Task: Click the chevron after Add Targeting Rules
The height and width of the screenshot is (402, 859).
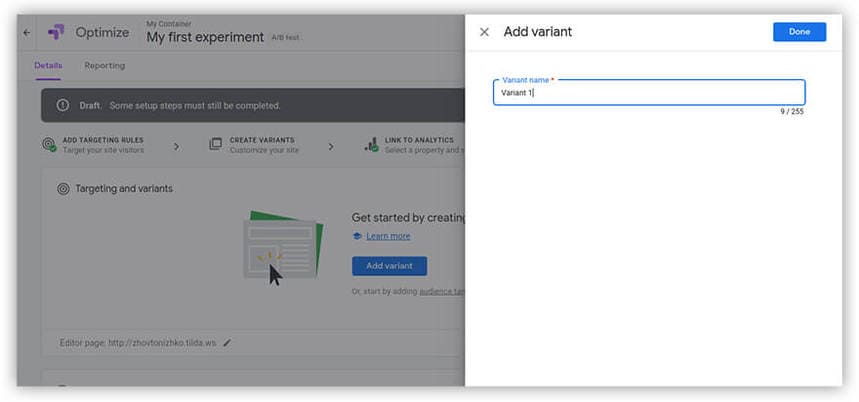Action: tap(176, 146)
